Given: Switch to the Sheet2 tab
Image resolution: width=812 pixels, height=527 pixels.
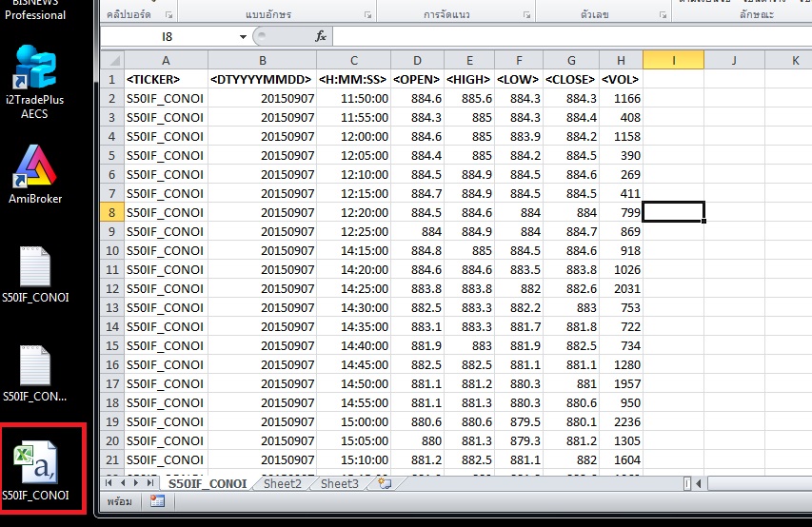Looking at the screenshot, I should [x=282, y=483].
